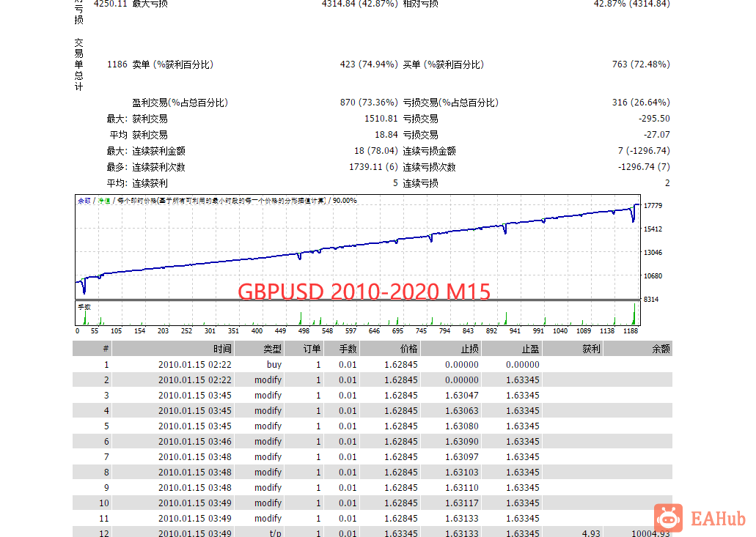
Task: Click consecutive wins value 18 (78.04)
Action: click(x=375, y=151)
